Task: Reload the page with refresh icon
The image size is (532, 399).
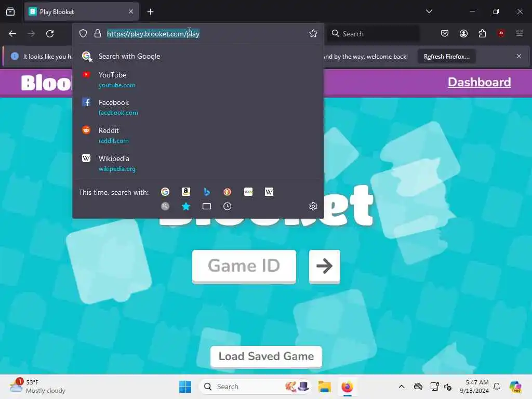Action: (50, 34)
